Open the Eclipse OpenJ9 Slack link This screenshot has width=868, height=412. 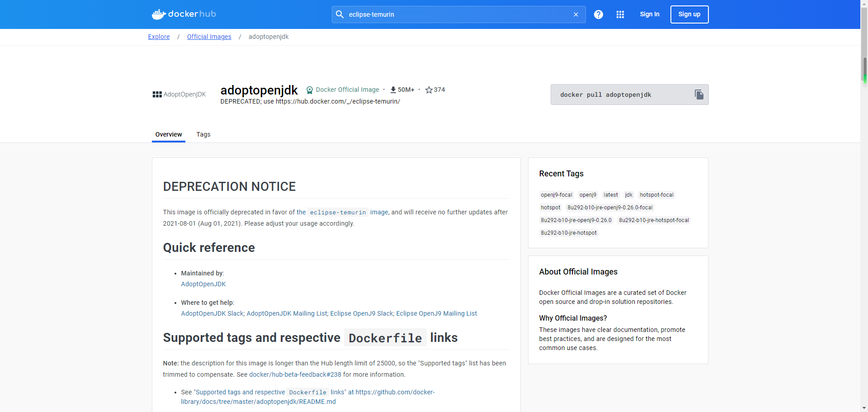362,313
